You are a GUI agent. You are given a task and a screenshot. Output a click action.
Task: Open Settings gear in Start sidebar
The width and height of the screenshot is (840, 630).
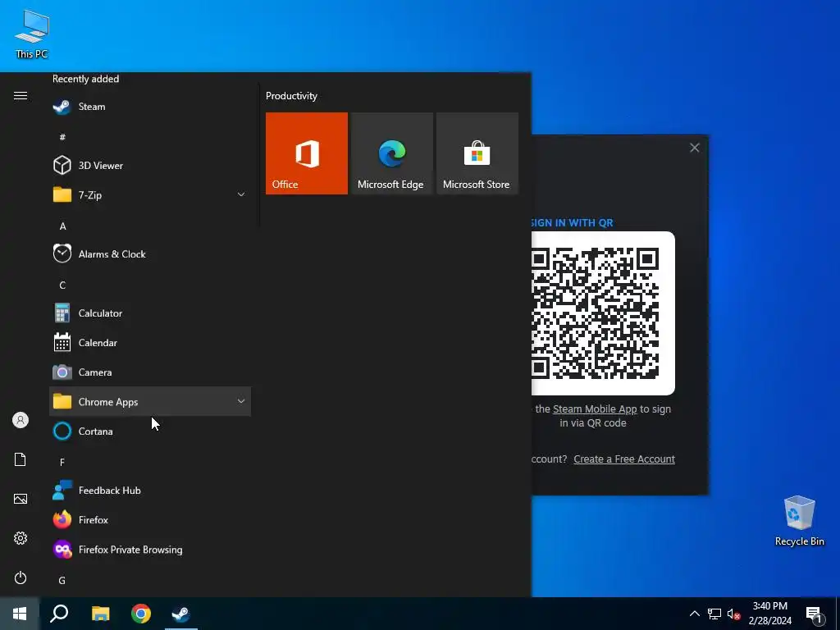tap(21, 538)
